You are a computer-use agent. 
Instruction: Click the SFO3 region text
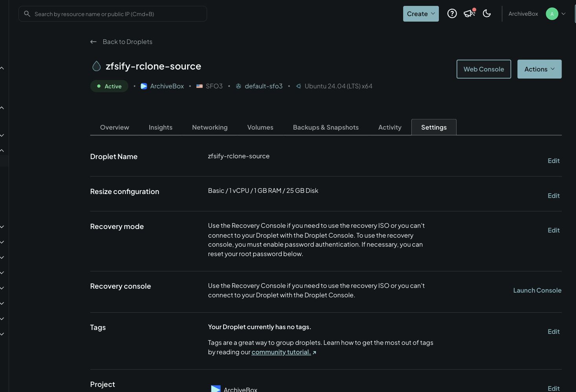click(214, 86)
